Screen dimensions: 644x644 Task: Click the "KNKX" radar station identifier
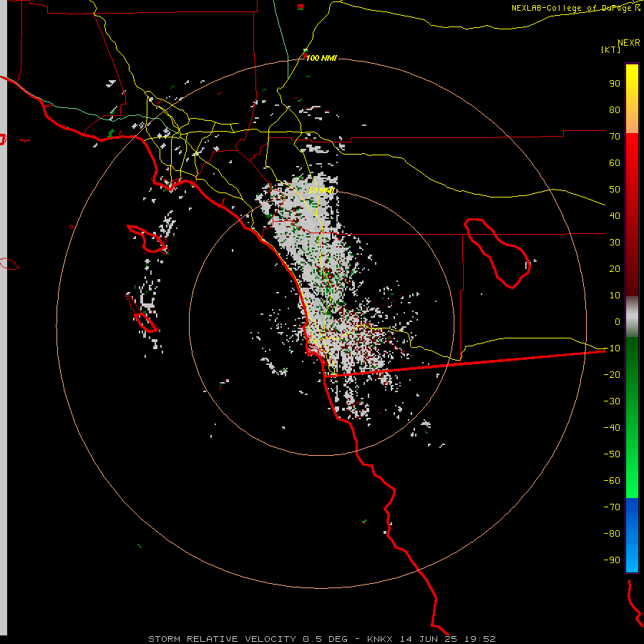click(x=380, y=639)
